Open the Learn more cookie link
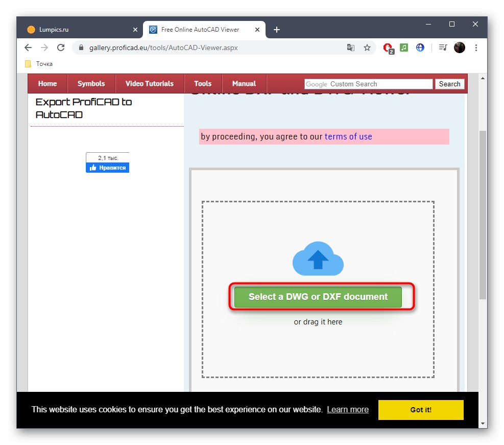Image resolution: width=504 pixels, height=445 pixels. coord(348,409)
